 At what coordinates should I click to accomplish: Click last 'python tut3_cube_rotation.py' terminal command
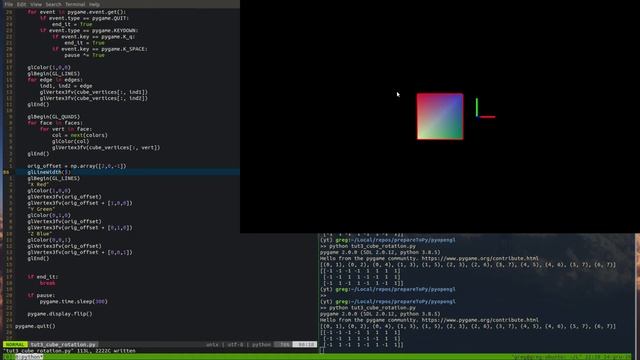(x=372, y=308)
